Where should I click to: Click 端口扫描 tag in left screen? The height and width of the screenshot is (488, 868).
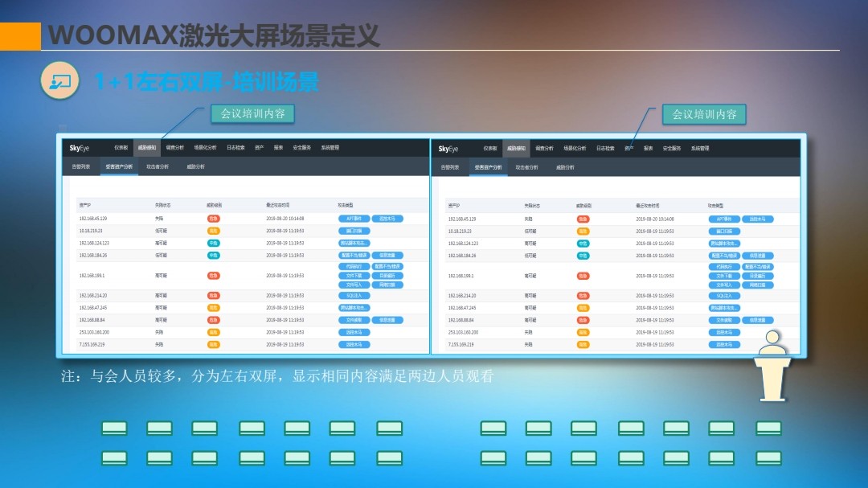pyautogui.click(x=354, y=231)
